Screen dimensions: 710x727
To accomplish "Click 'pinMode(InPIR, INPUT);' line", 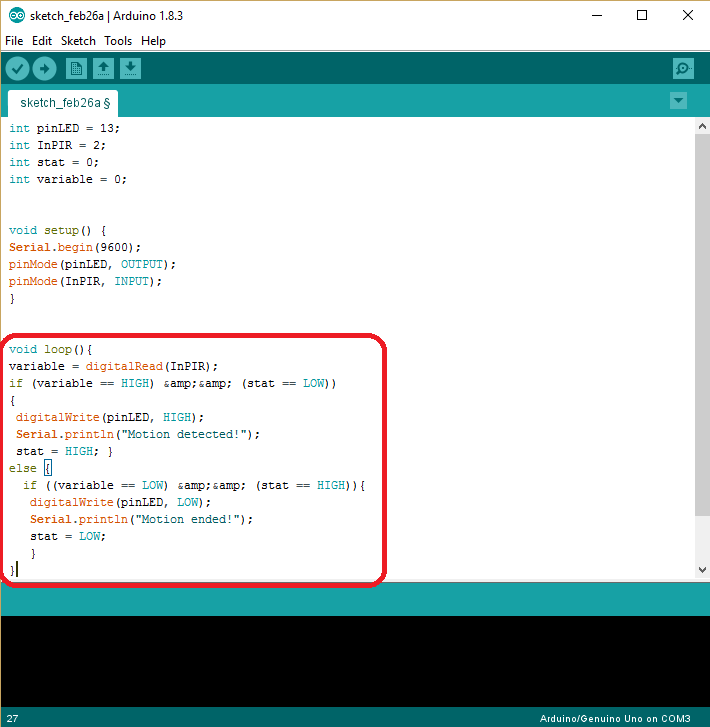I will [x=85, y=281].
